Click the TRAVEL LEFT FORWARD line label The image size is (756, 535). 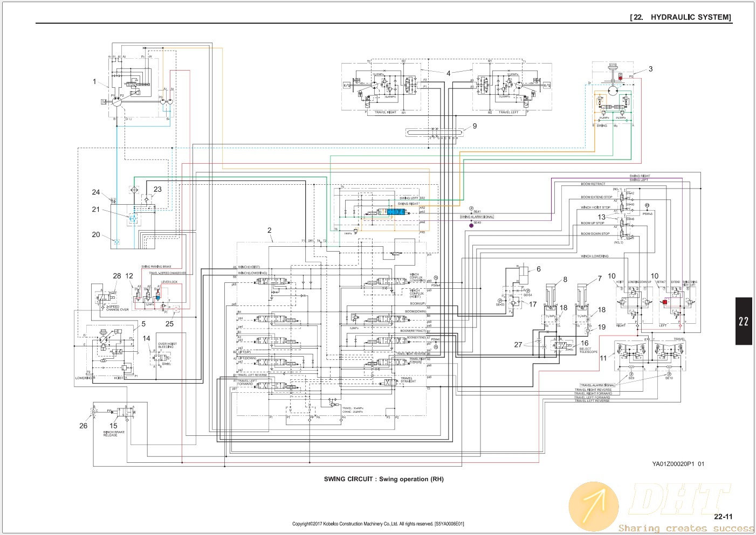click(x=592, y=397)
